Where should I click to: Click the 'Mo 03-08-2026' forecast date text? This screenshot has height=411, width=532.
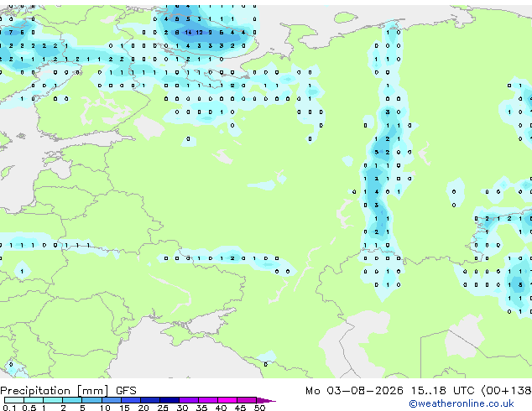click(354, 391)
